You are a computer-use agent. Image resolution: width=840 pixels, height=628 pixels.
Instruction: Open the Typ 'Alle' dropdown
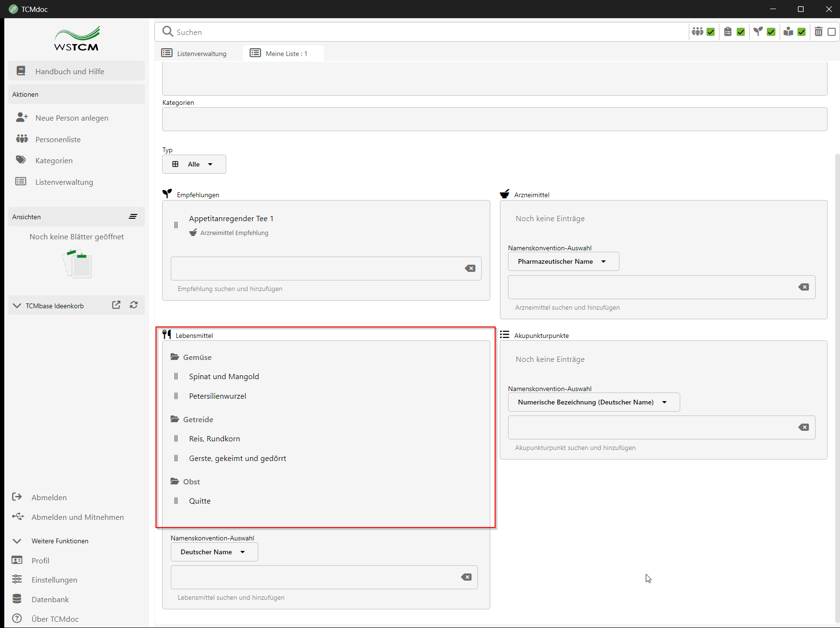194,164
